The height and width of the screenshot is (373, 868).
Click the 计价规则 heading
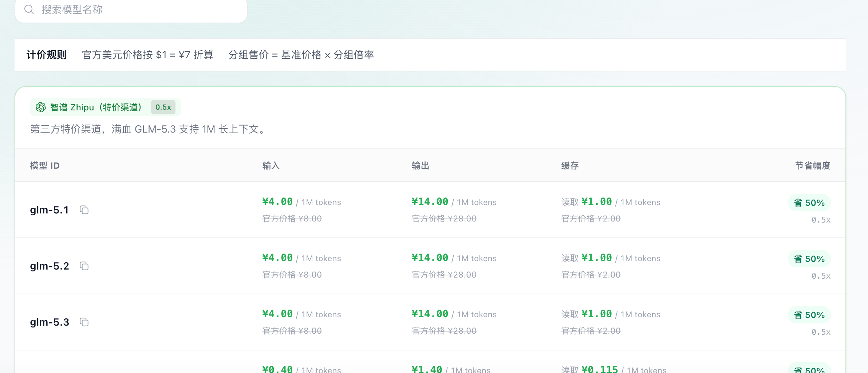point(47,55)
